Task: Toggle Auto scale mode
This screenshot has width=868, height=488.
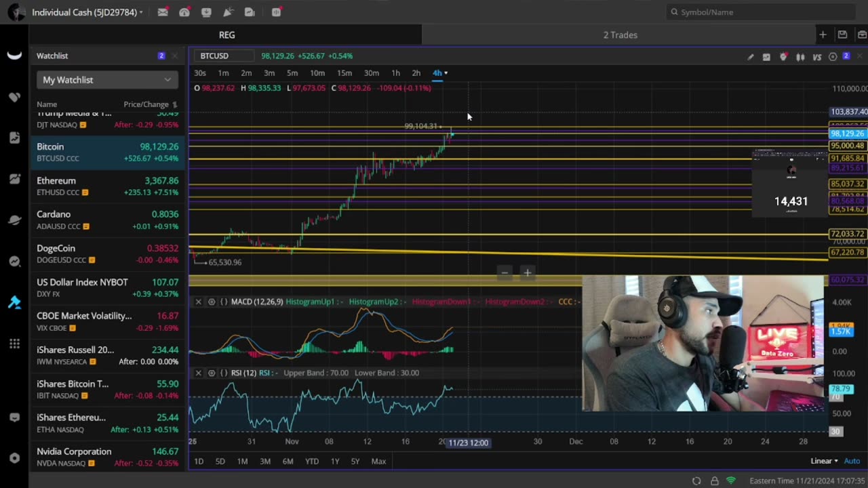Action: click(x=851, y=461)
